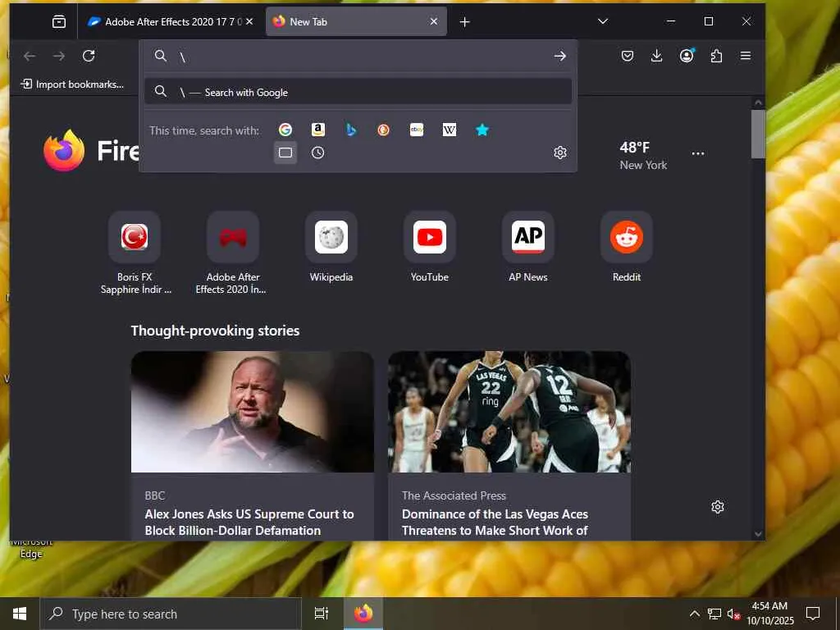The height and width of the screenshot is (630, 840).
Task: Close the Adobe After Effects 2020 tab
Action: pyautogui.click(x=249, y=21)
